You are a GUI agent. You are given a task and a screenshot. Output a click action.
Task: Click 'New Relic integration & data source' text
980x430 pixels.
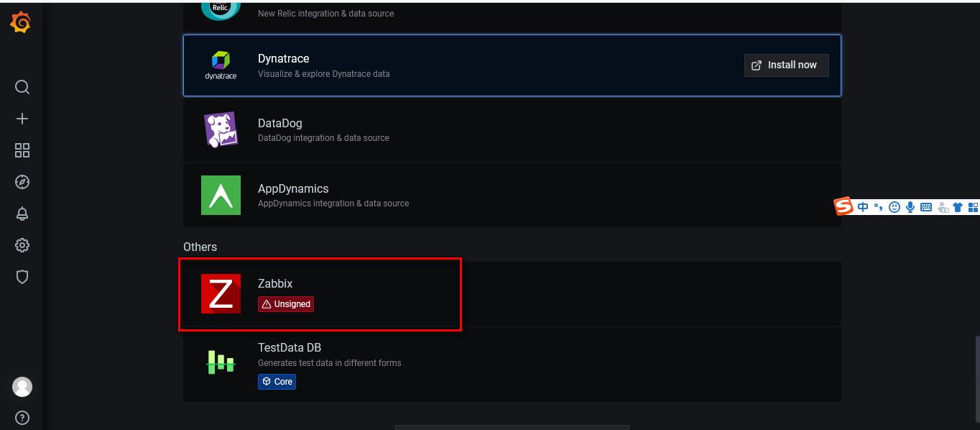[x=325, y=14]
